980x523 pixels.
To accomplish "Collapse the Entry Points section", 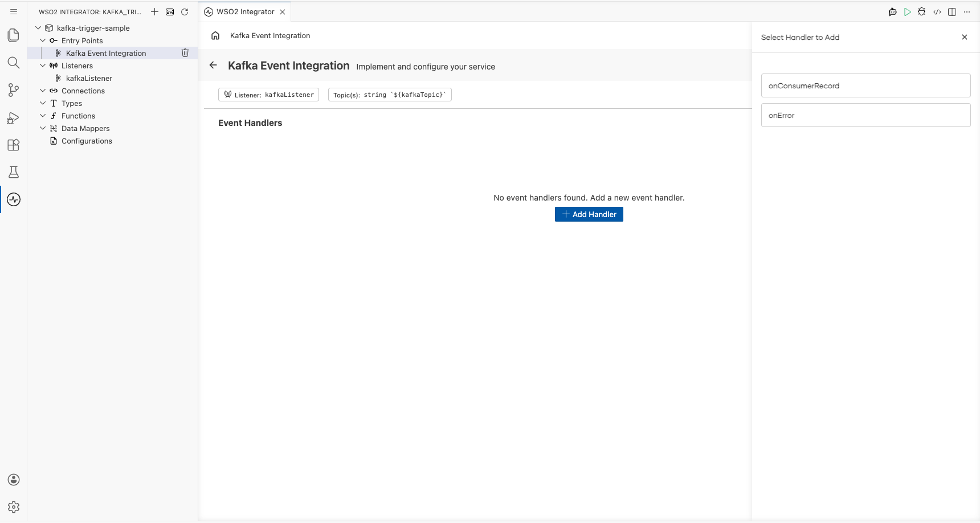I will (43, 40).
